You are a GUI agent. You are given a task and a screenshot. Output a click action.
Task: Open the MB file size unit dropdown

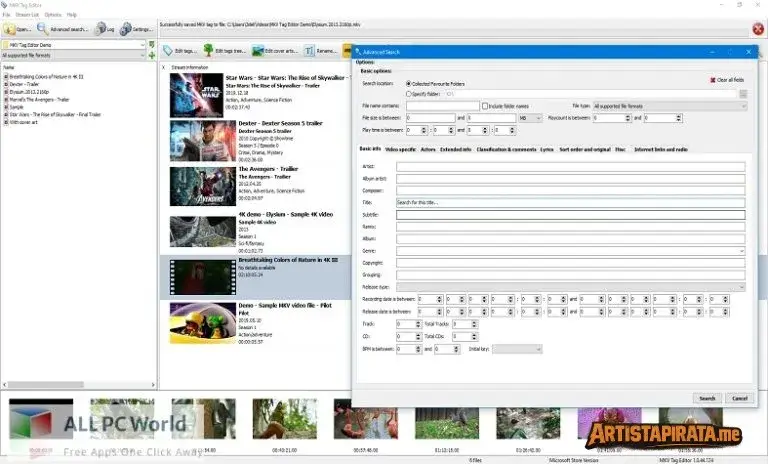(530, 118)
